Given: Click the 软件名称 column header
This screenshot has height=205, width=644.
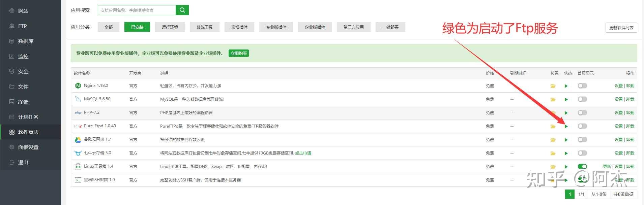Looking at the screenshot, I should point(82,73).
